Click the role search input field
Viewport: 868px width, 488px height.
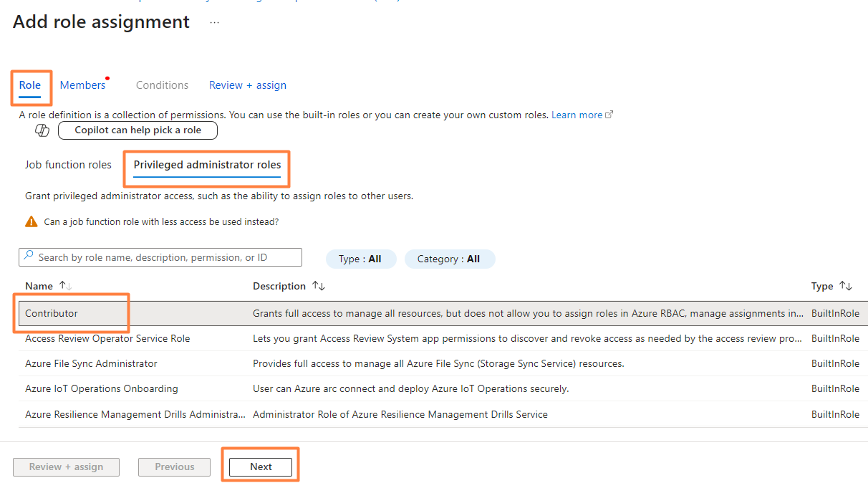[165, 257]
